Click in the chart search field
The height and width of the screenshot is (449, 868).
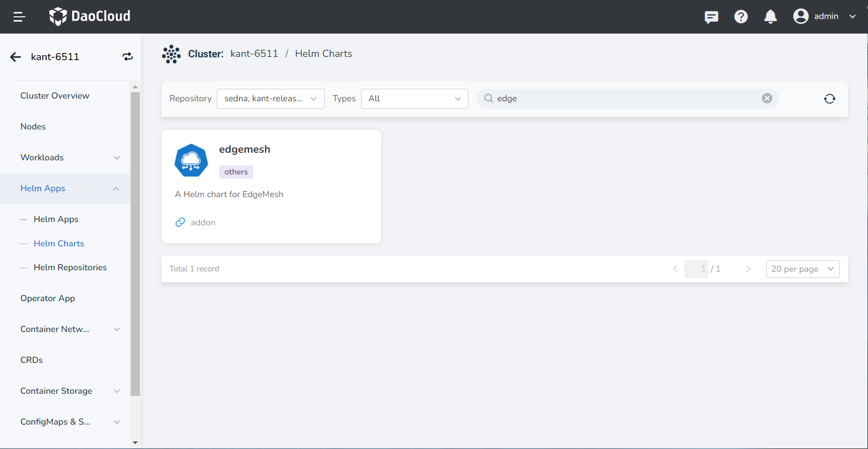pos(623,99)
